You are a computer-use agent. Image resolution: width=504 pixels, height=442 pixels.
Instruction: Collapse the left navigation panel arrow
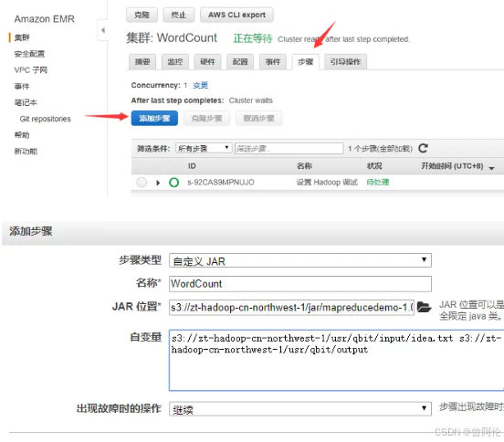click(x=103, y=30)
